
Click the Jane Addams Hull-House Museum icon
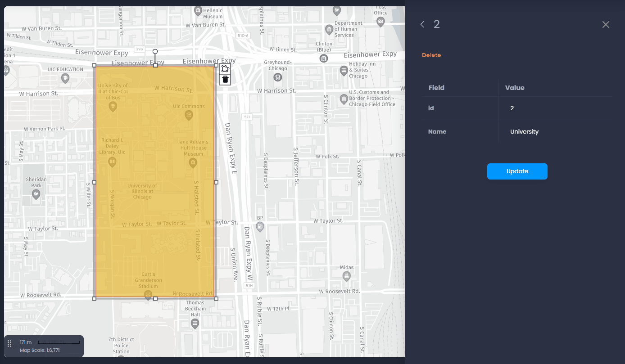[193, 163]
